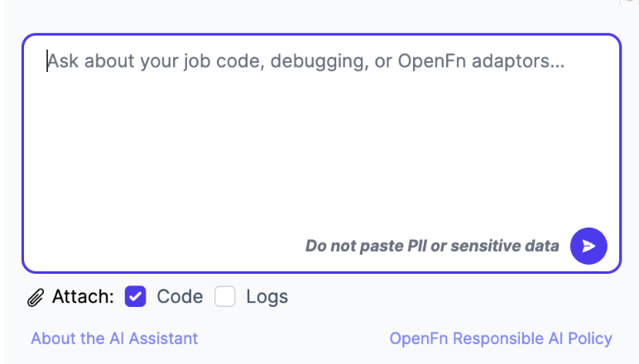Click the Code checkbox label text
This screenshot has width=639, height=364.
(x=180, y=296)
